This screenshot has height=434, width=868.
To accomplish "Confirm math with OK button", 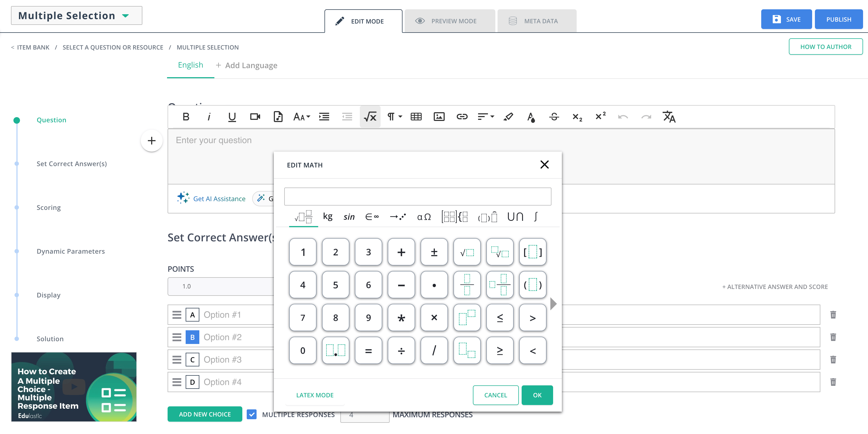I will (x=537, y=395).
